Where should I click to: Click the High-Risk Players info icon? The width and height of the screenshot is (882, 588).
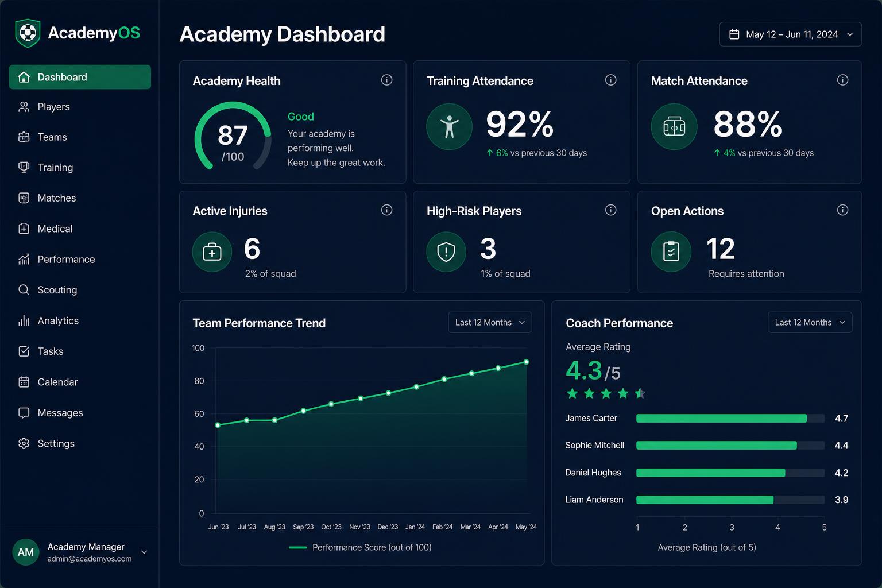611,210
